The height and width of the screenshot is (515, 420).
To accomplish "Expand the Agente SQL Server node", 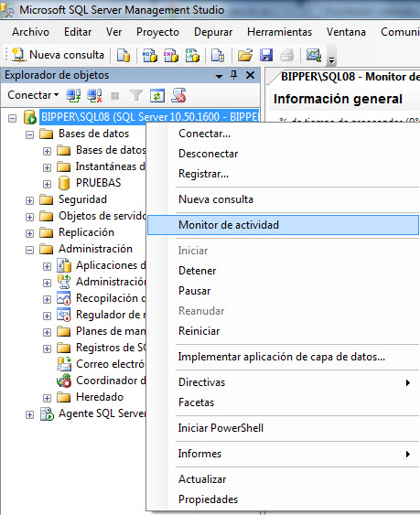I will [x=29, y=414].
